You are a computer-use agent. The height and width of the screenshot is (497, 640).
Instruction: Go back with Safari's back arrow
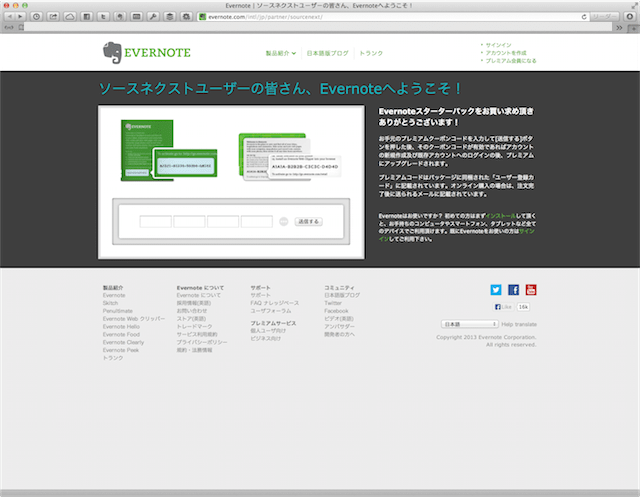coord(9,17)
